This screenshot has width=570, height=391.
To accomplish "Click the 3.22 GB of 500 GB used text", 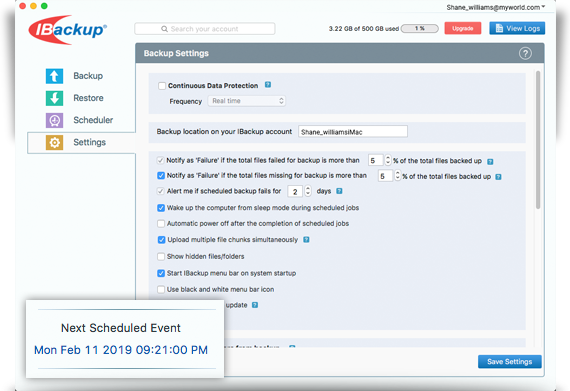I will tap(364, 29).
